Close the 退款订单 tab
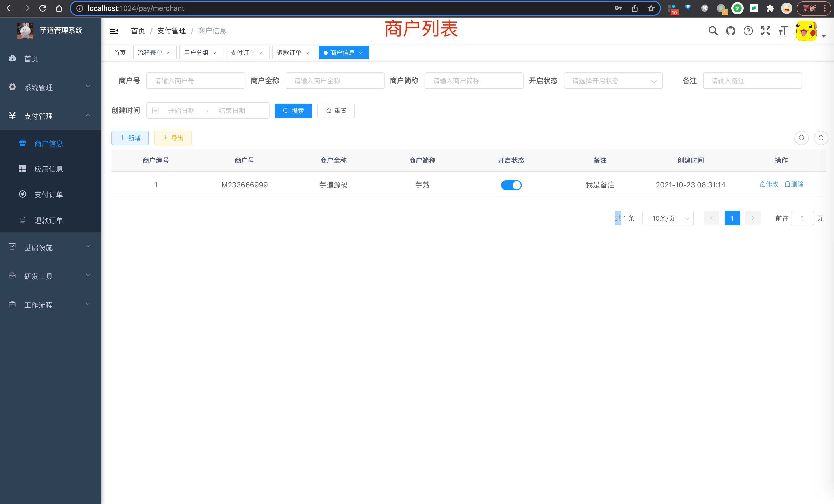834x504 pixels. click(308, 53)
